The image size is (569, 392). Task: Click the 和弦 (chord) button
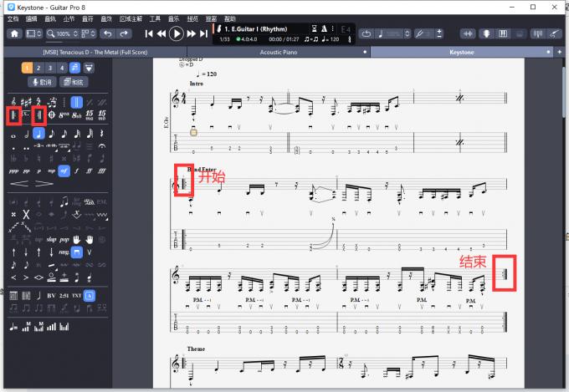click(74, 83)
